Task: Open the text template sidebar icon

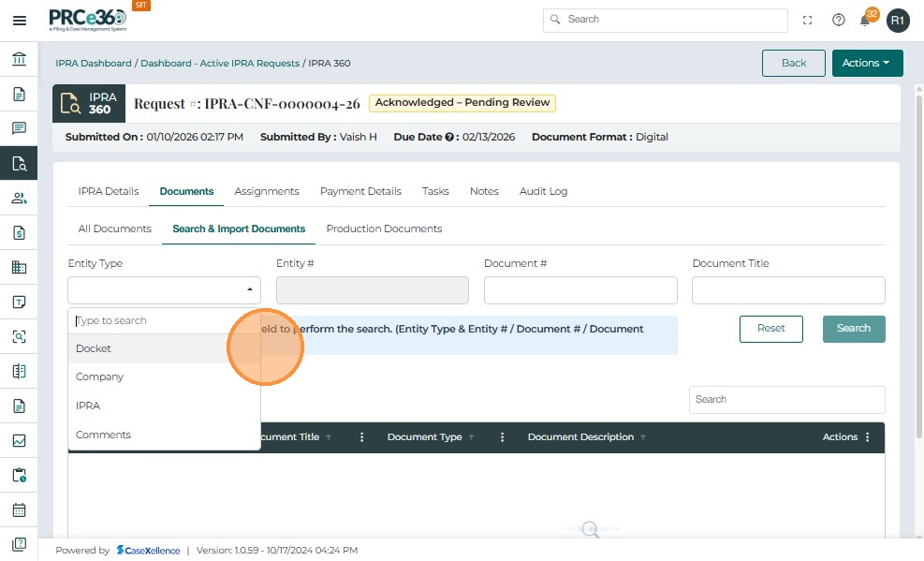Action: (x=19, y=303)
